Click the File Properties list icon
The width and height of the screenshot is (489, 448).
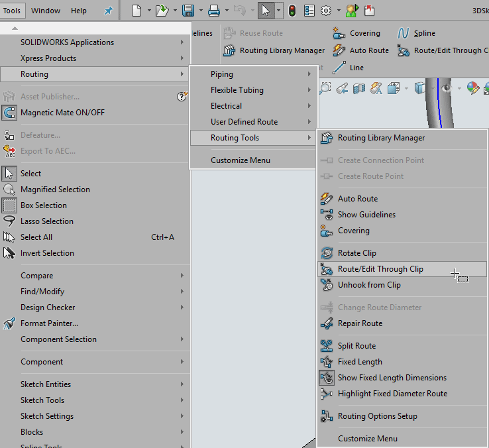[x=309, y=11]
